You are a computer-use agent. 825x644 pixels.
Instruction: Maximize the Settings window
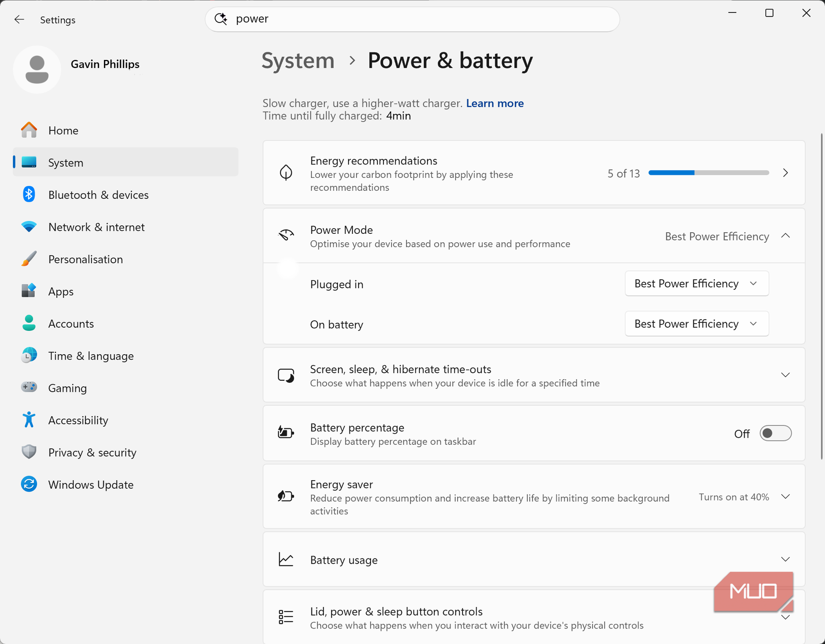[x=769, y=13]
